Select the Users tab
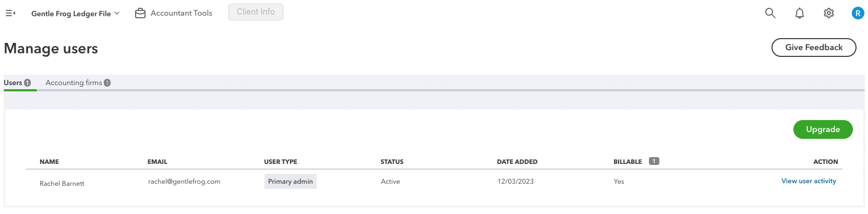The image size is (868, 214). [x=17, y=82]
